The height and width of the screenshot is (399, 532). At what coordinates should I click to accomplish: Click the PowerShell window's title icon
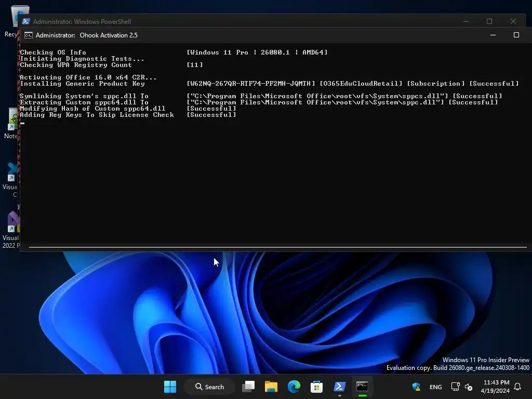26,21
